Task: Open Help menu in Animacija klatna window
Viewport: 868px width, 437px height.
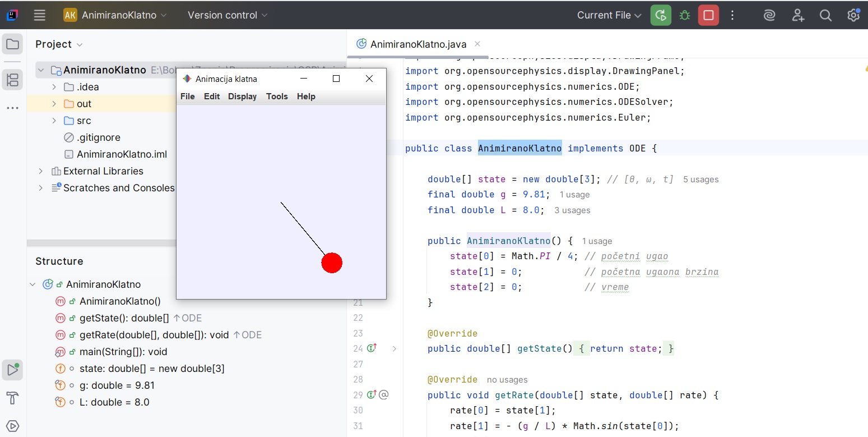Action: click(x=306, y=96)
